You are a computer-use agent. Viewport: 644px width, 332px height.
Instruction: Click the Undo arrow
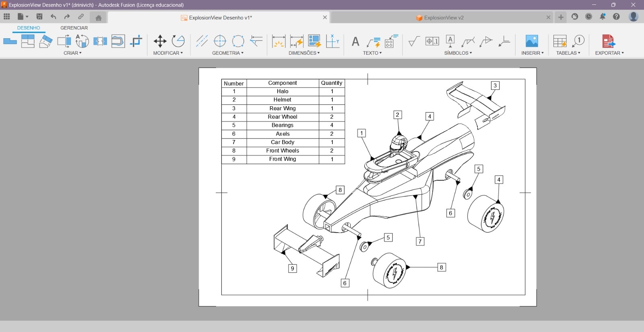(53, 16)
